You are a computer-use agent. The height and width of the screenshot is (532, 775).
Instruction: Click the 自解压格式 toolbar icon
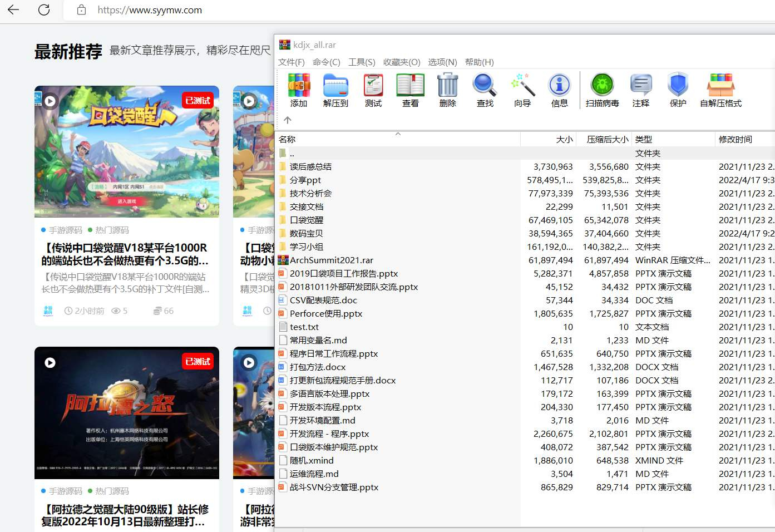(x=721, y=85)
